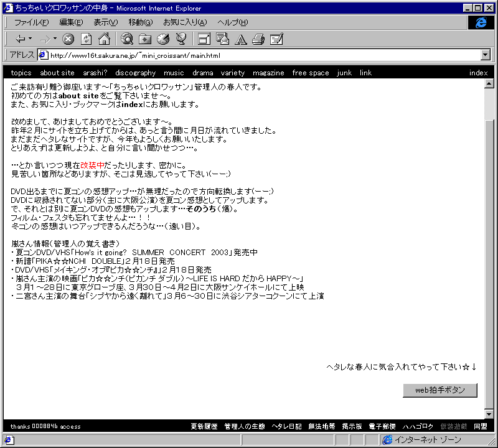Click the Edit page icon
The height and width of the screenshot is (448, 498).
[276, 39]
